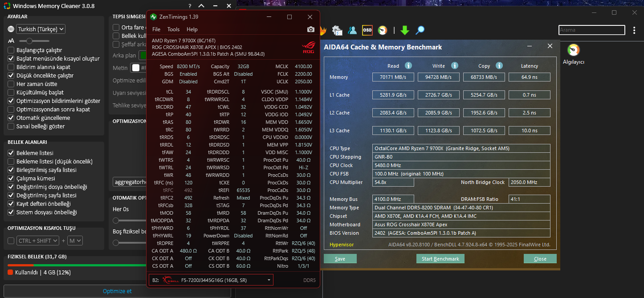Click the green Arka plan color swatch
The height and width of the screenshot is (298, 644).
coord(143,55)
